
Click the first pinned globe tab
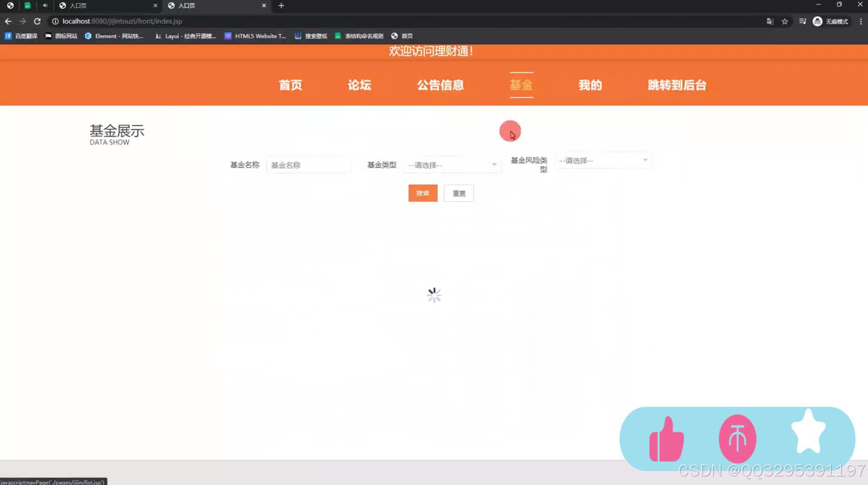pyautogui.click(x=10, y=5)
